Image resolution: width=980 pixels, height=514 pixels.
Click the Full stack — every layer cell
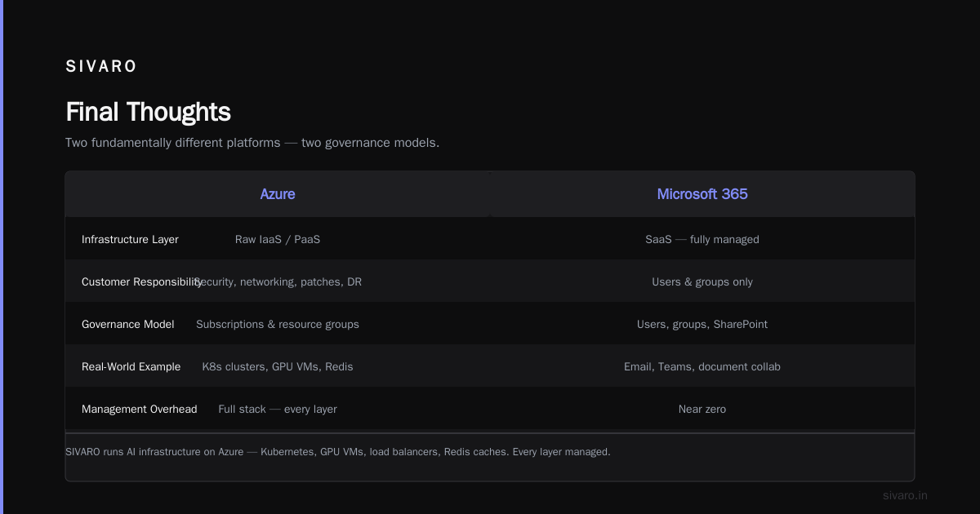[x=278, y=409]
